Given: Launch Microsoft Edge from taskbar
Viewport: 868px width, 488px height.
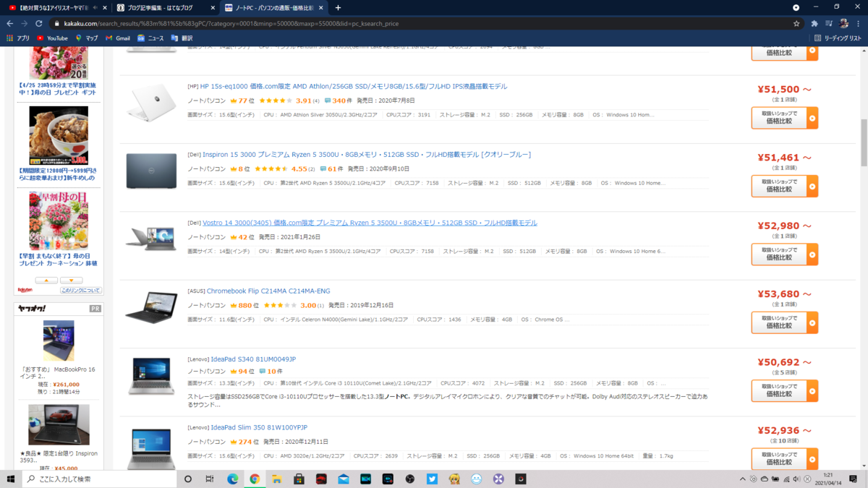Looking at the screenshot, I should (233, 479).
